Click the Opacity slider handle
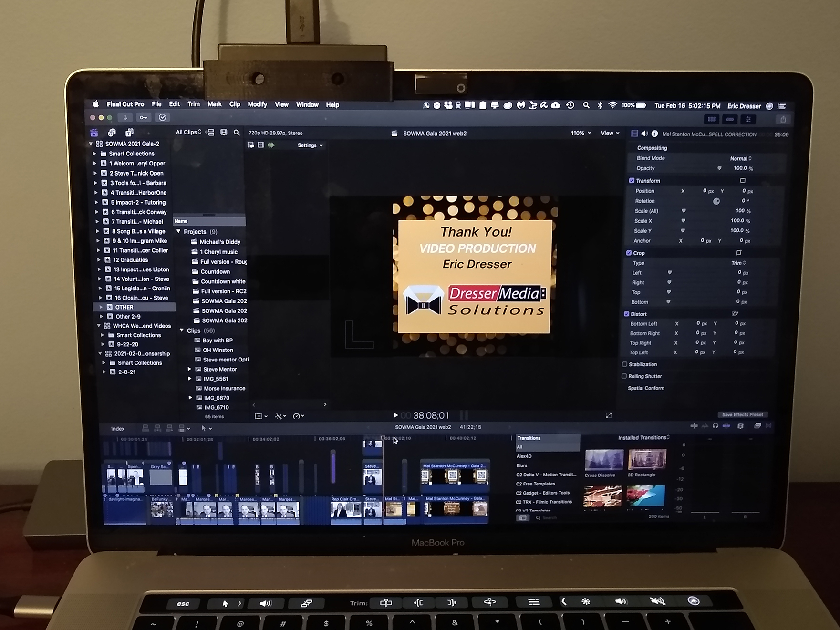 [719, 168]
